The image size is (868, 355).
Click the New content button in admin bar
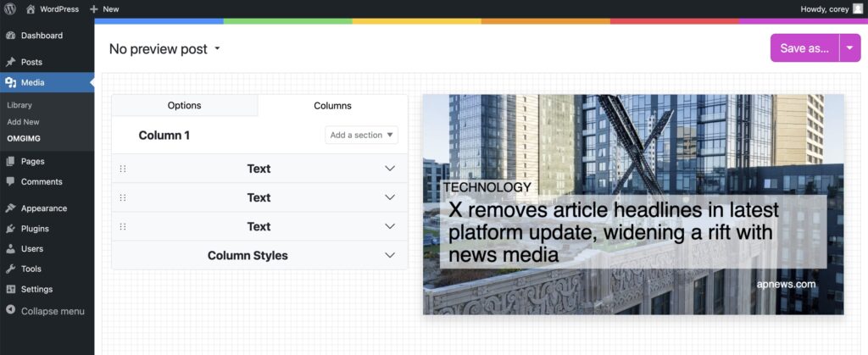(x=104, y=8)
